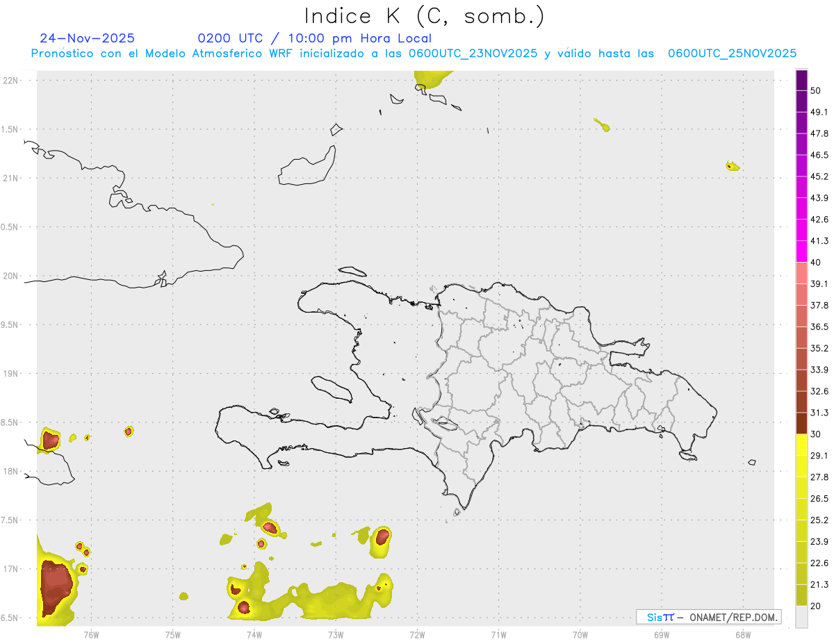The height and width of the screenshot is (644, 834).
Task: Click the "18N" latitude label
Action: (10, 471)
